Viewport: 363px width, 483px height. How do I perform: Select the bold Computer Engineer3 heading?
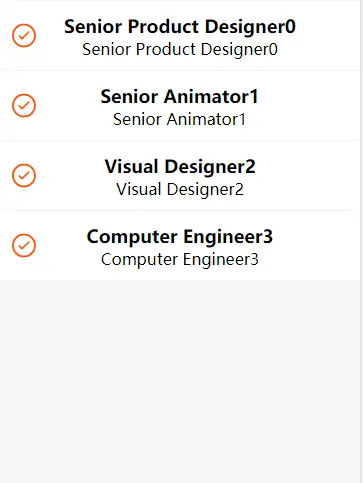click(180, 237)
